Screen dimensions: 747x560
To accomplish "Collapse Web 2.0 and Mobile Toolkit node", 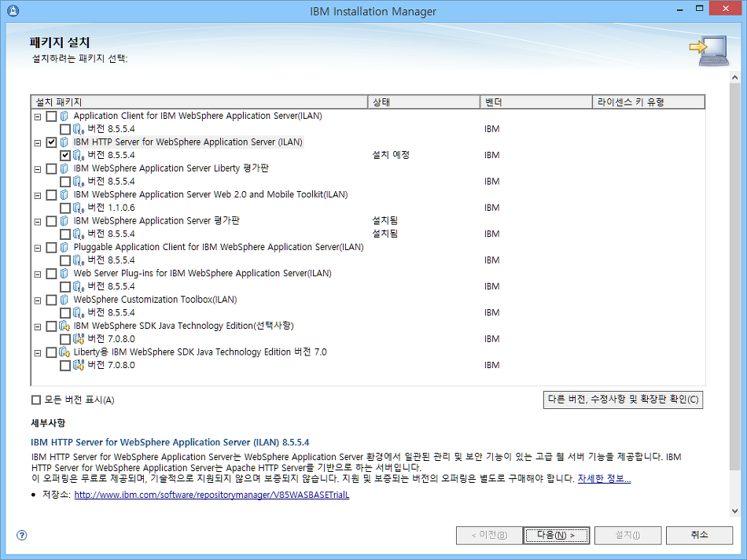I will 38,195.
